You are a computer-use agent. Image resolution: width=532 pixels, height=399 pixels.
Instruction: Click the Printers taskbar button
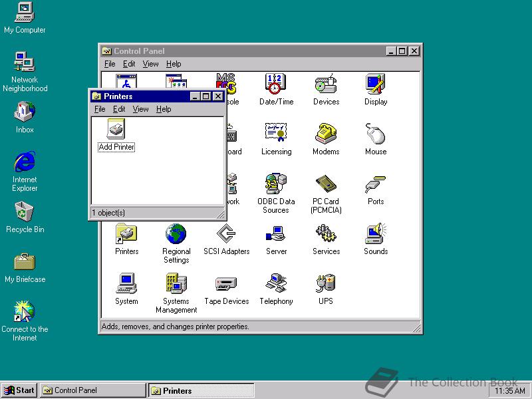point(201,390)
